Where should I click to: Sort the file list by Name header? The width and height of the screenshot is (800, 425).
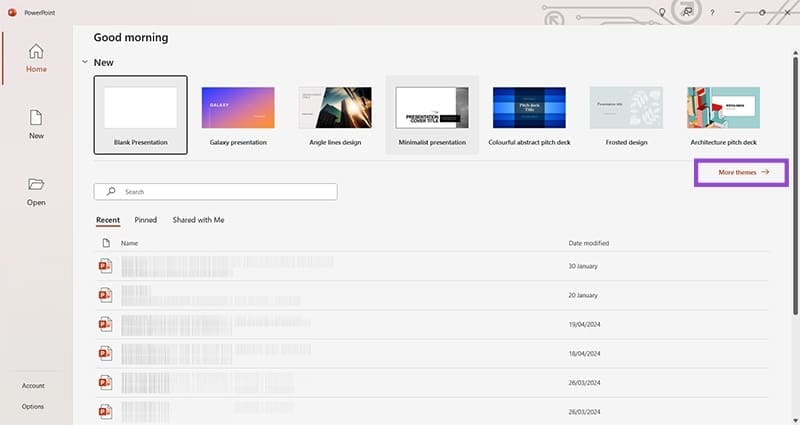[129, 243]
